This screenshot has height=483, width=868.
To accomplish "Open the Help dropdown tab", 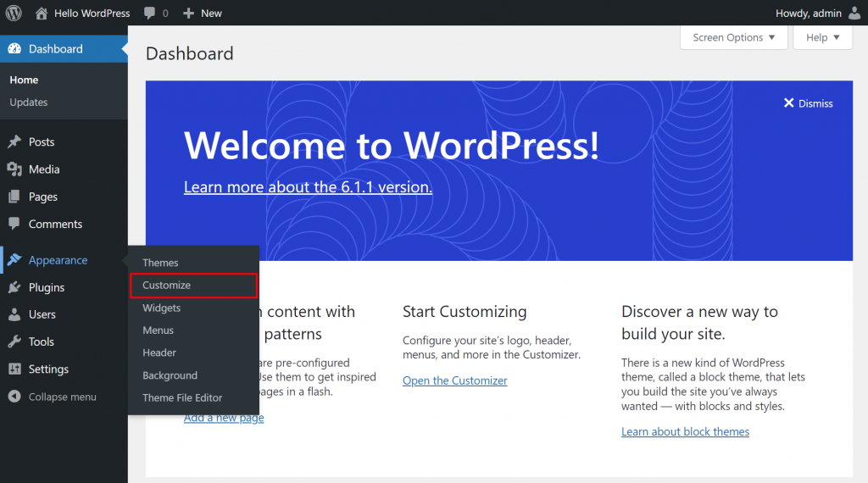I will [x=822, y=37].
